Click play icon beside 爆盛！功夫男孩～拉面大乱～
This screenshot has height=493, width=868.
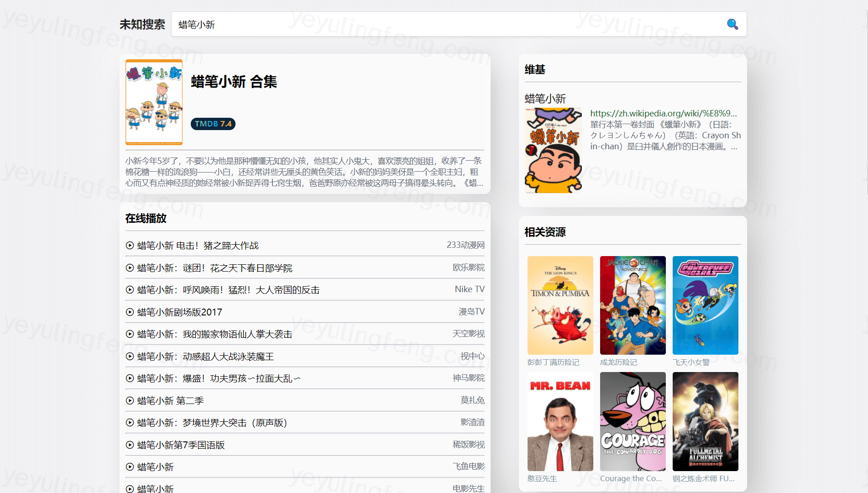130,378
